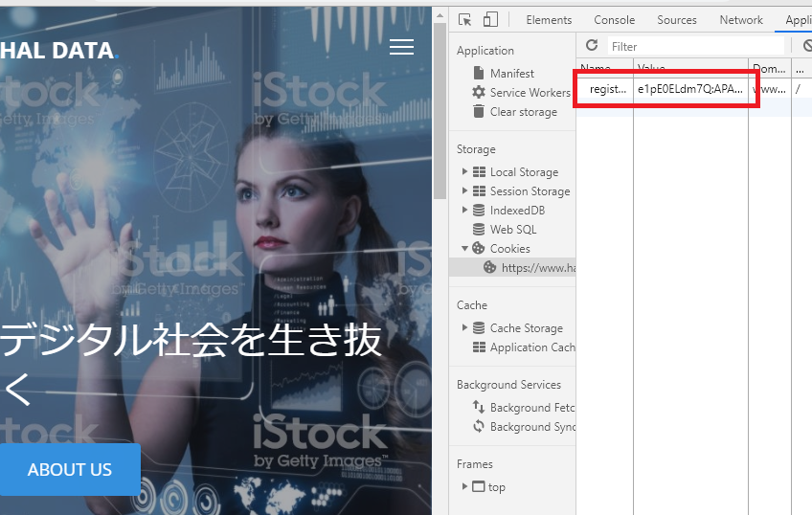Open the website hamburger menu
812x515 pixels.
click(x=401, y=47)
